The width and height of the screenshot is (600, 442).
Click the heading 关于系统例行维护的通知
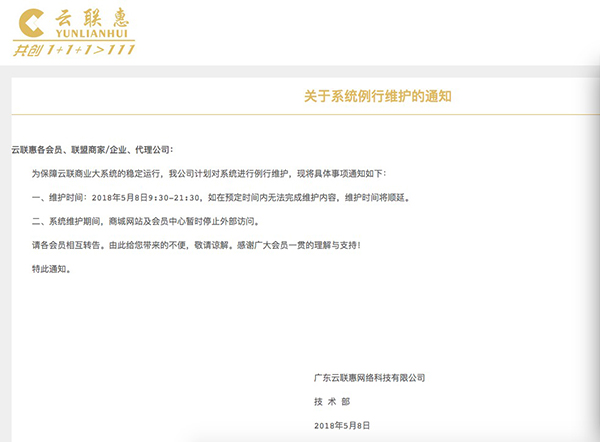(378, 96)
